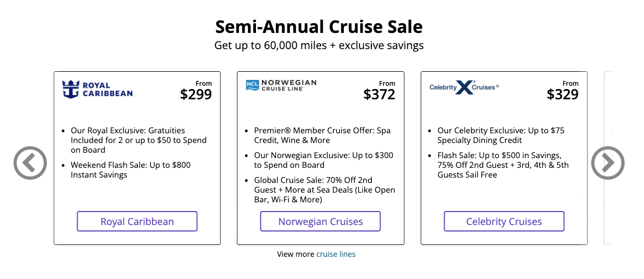Click Global Cruise Sale 70% off offer
This screenshot has width=644, height=279.
[324, 190]
